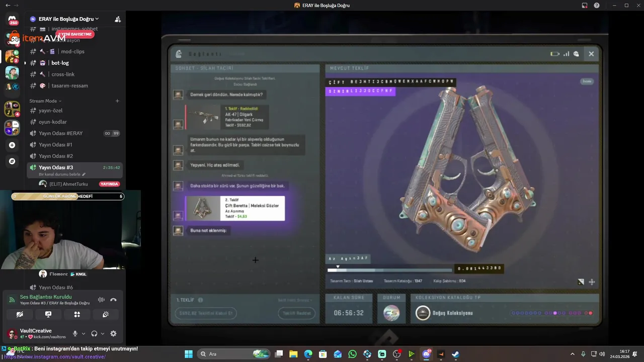Expand the ERAY ile Boşluğa Doğru server menu
The image size is (644, 362).
tap(68, 19)
